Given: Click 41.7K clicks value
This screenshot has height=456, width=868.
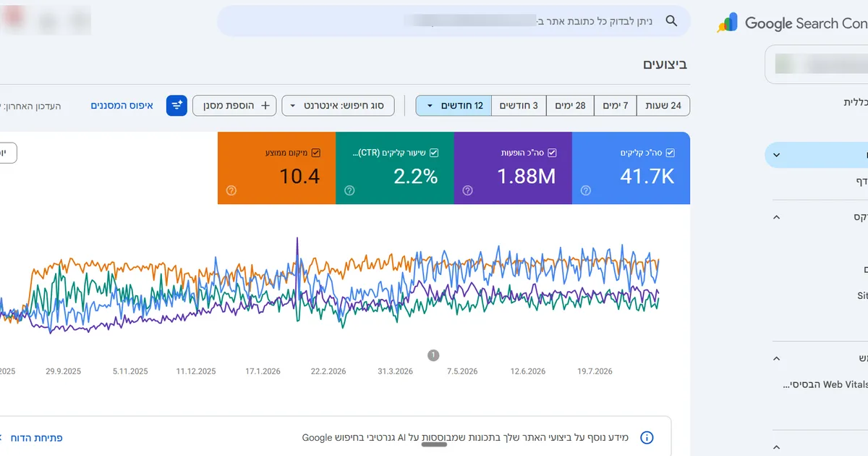Looking at the screenshot, I should point(647,176).
